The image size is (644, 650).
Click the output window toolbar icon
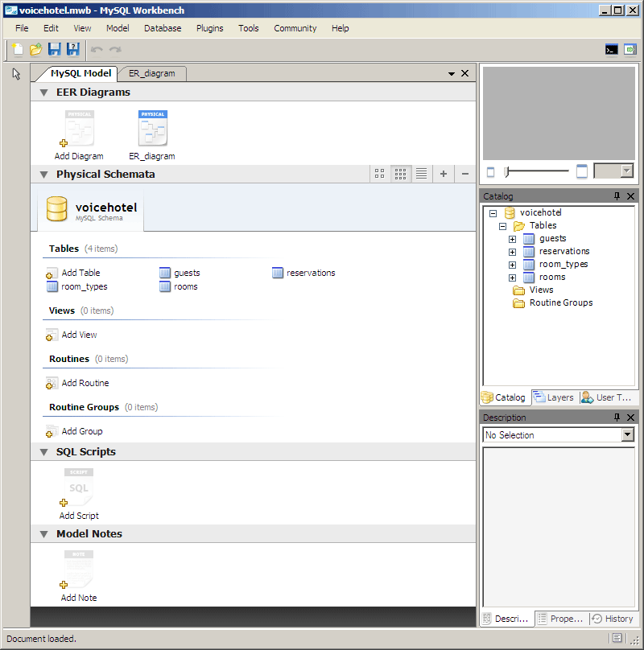(630, 50)
